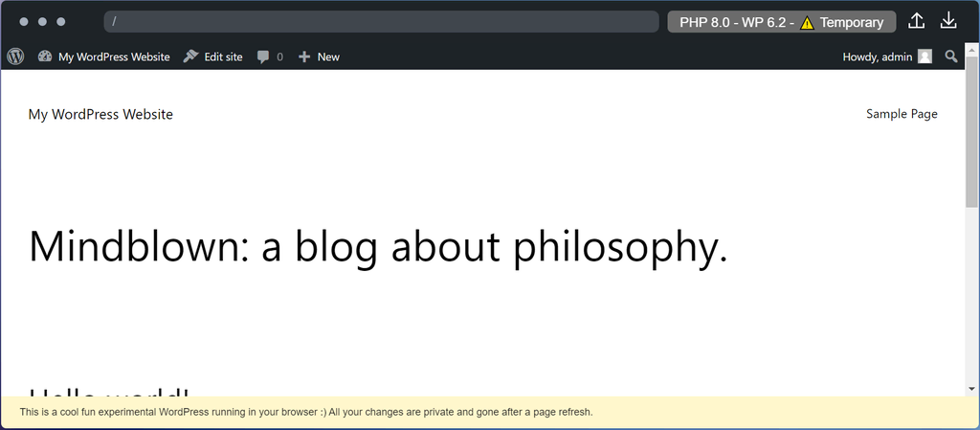This screenshot has width=980, height=430.
Task: Open the comments bubble icon
Action: click(263, 57)
